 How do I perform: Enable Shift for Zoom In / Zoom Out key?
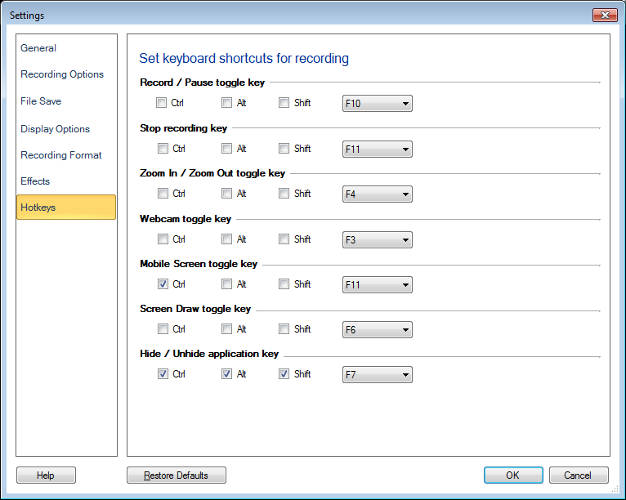tap(284, 194)
